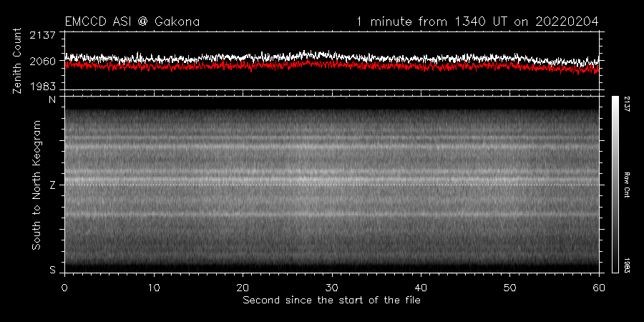Click the 60 tick label on the time axis
644x322 pixels.
coord(599,287)
